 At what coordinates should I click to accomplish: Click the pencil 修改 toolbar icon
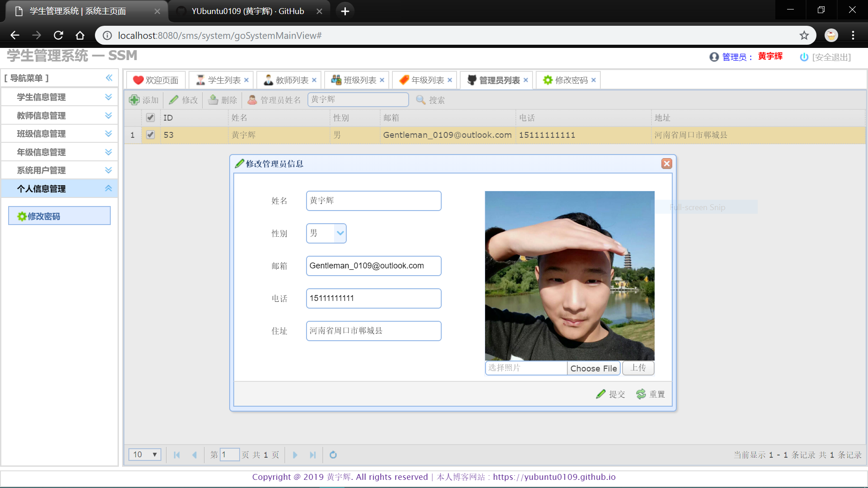click(x=174, y=100)
